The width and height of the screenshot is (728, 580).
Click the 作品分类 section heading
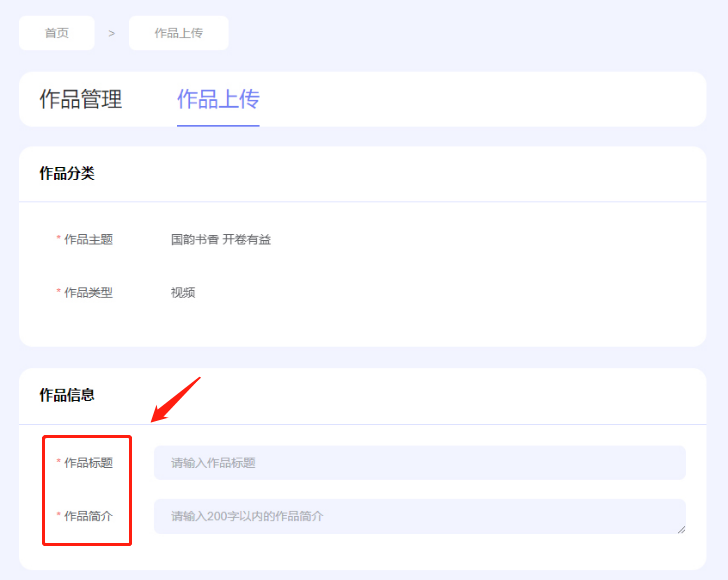pos(67,174)
